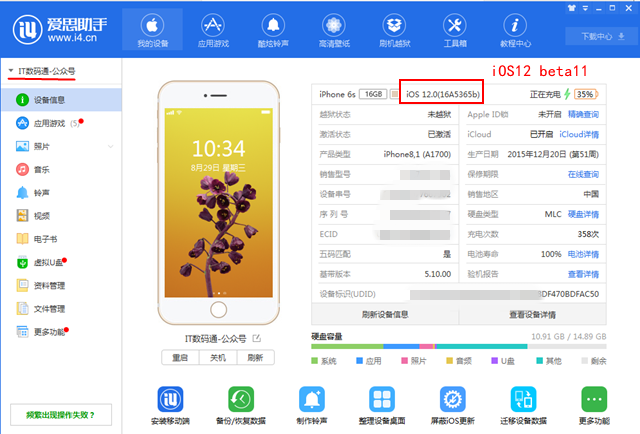640x434 pixels.
Task: Click the yellow 音频 legend swatch
Action: [x=449, y=361]
